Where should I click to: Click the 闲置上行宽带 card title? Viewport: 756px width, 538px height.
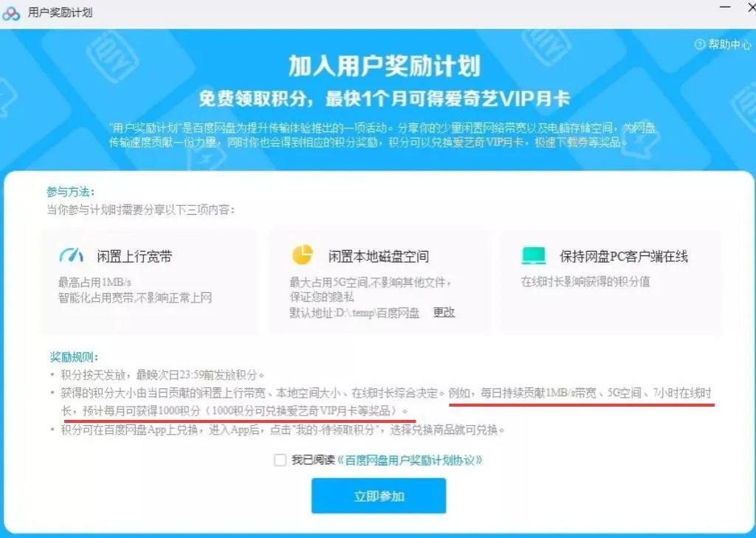pos(134,257)
